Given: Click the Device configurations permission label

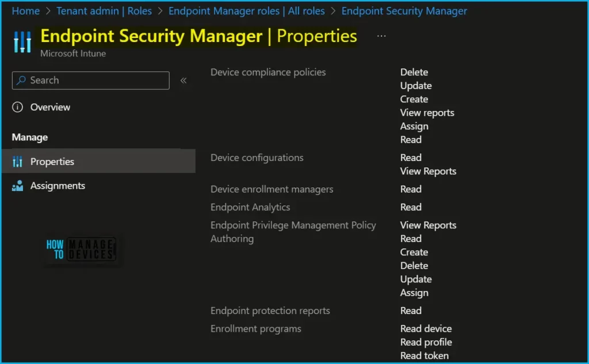Looking at the screenshot, I should 257,158.
